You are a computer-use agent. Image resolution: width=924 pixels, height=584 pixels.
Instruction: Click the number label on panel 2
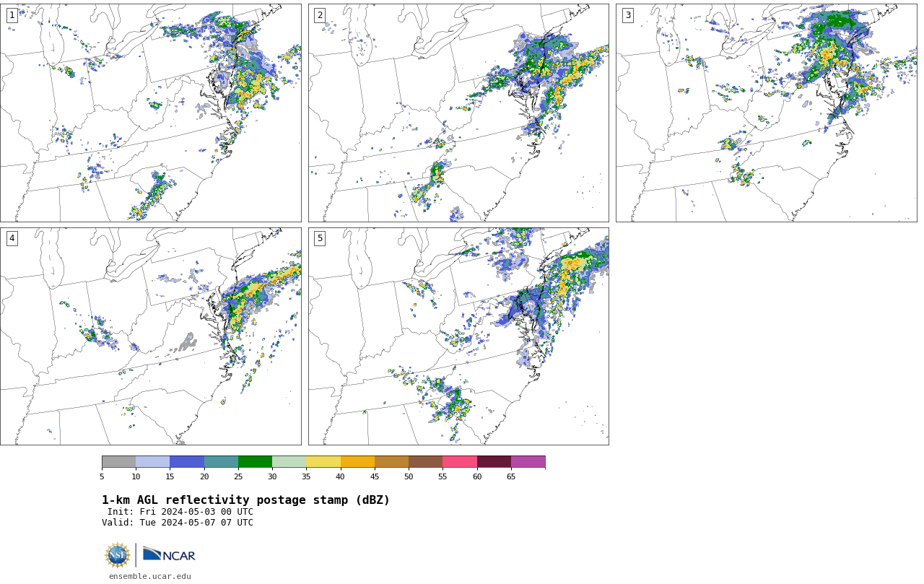320,15
